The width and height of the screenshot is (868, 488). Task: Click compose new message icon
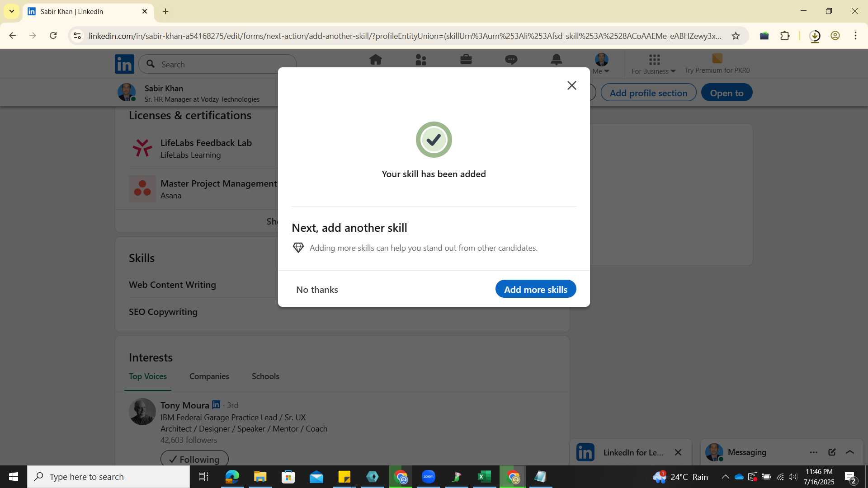(832, 452)
